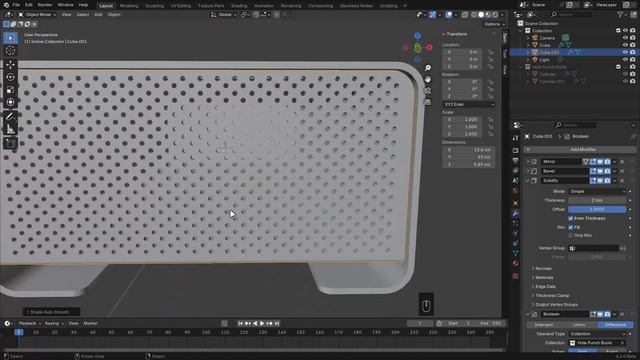640x360 pixels.
Task: Switch to the Shading workspace tab
Action: 239,6
